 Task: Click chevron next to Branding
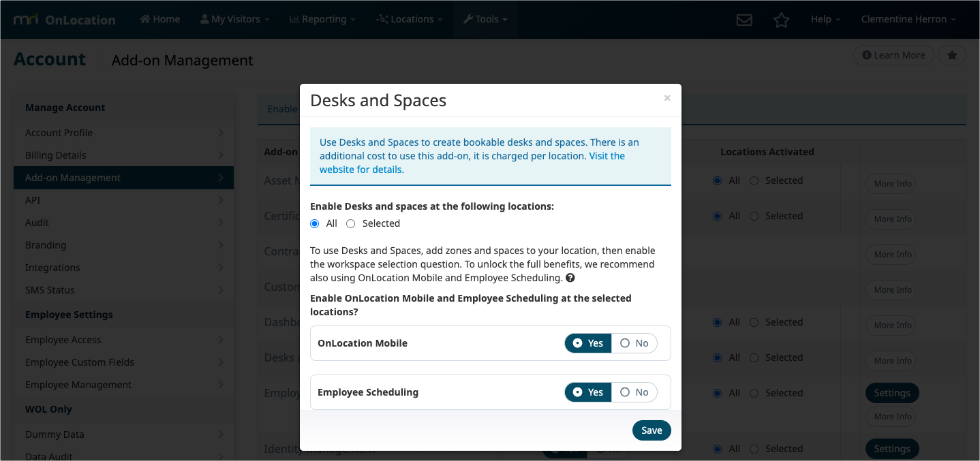220,245
